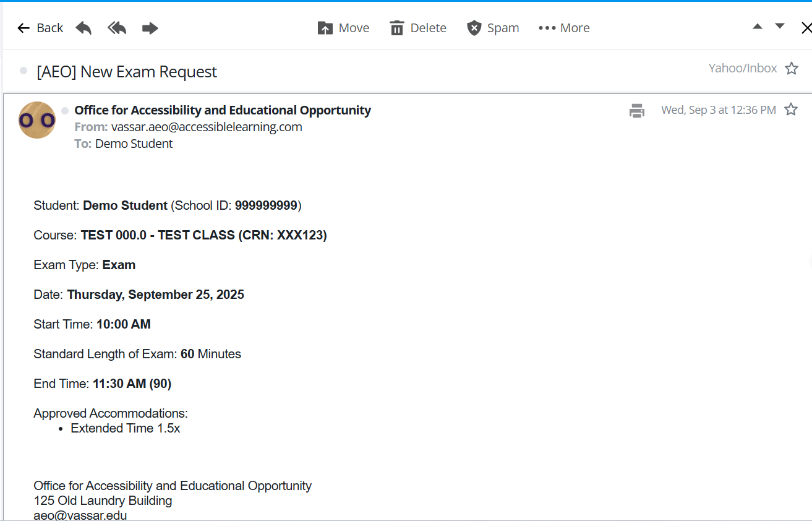The height and width of the screenshot is (521, 812).
Task: Mark the email as Spam
Action: pyautogui.click(x=493, y=28)
